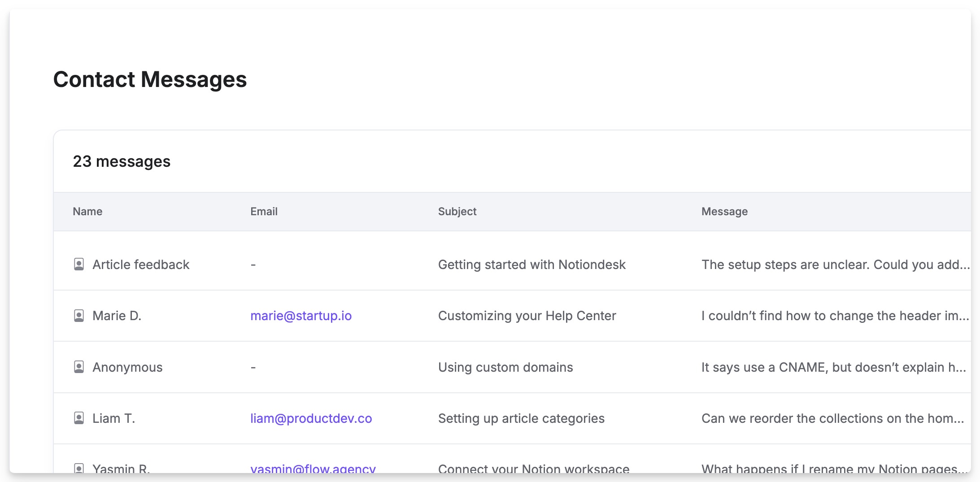This screenshot has height=482, width=980.
Task: Click the Message column header
Action: click(x=724, y=212)
